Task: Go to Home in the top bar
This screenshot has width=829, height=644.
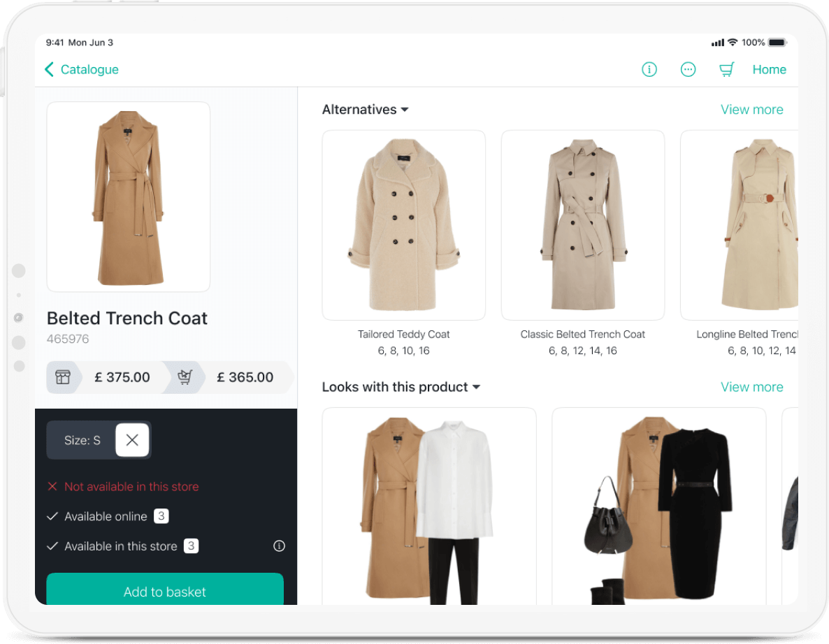Action: [x=769, y=69]
